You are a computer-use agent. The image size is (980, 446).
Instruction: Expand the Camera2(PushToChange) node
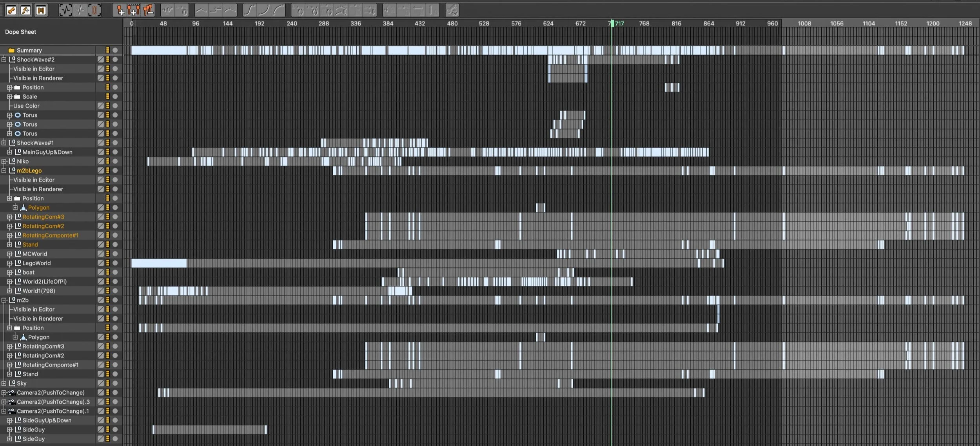(x=4, y=393)
